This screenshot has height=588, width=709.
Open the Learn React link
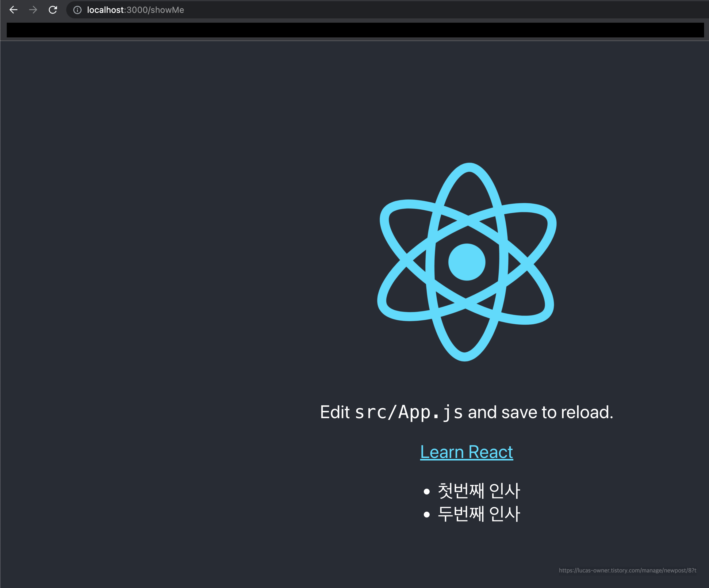466,452
